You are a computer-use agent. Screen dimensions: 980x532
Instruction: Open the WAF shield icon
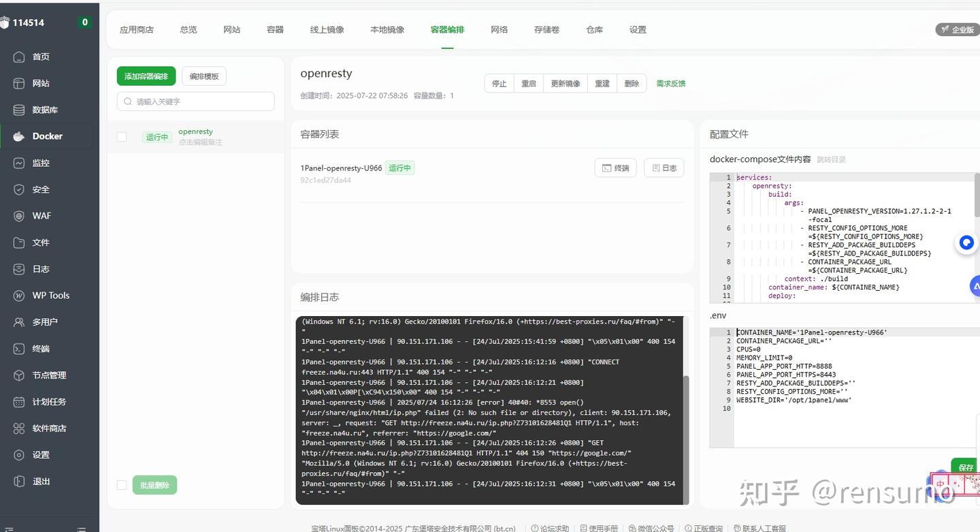(19, 215)
